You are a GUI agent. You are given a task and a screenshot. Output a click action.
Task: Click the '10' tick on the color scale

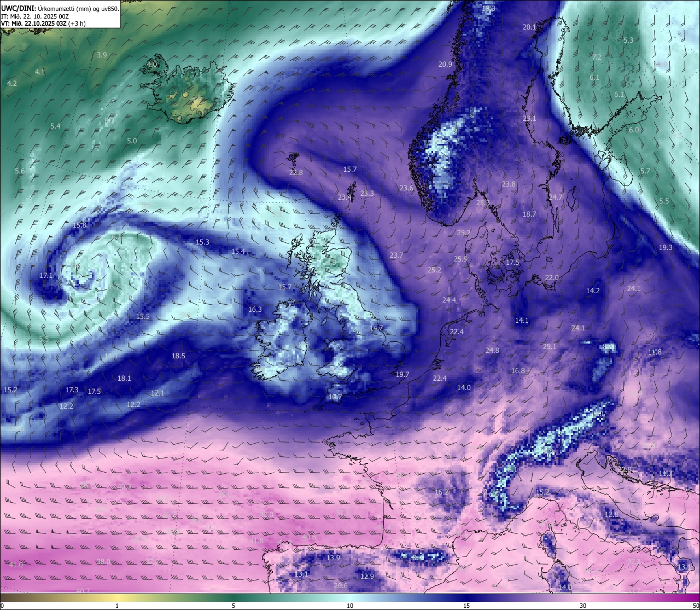[x=350, y=606]
